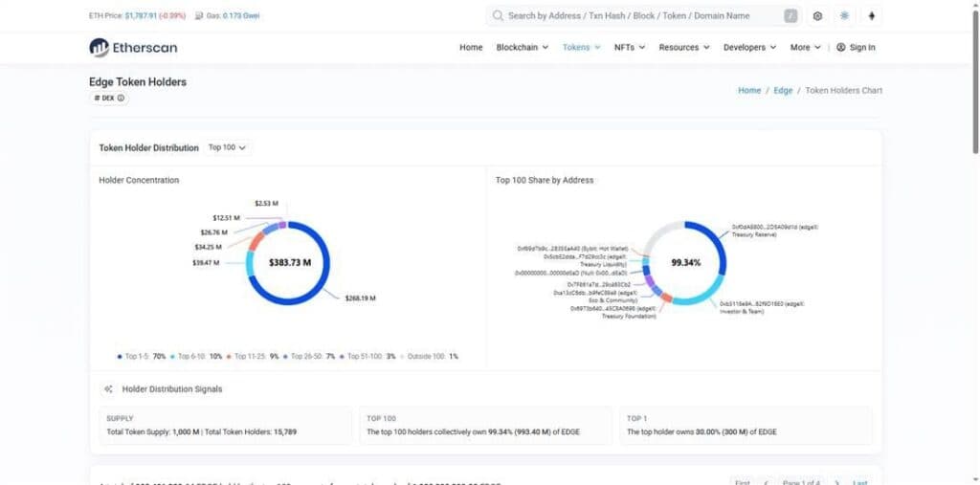Click the Edge breadcrumb link
The width and height of the screenshot is (980, 485).
[x=783, y=91]
